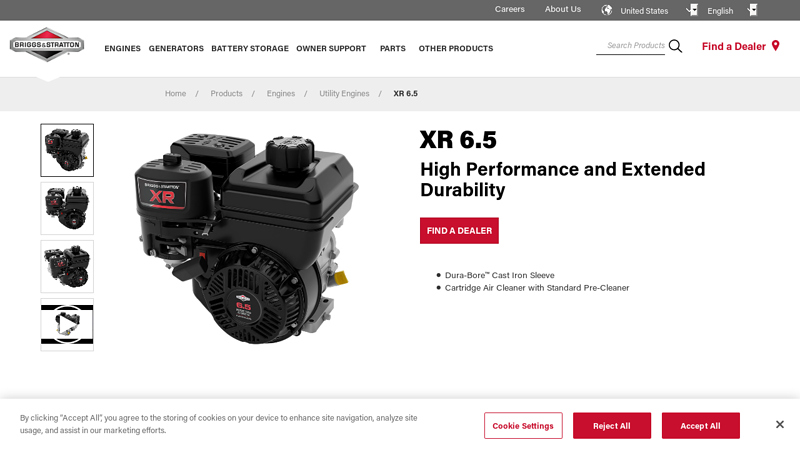Click the Find a Dealer header link
Image resolution: width=800 pixels, height=450 pixels.
click(x=734, y=46)
